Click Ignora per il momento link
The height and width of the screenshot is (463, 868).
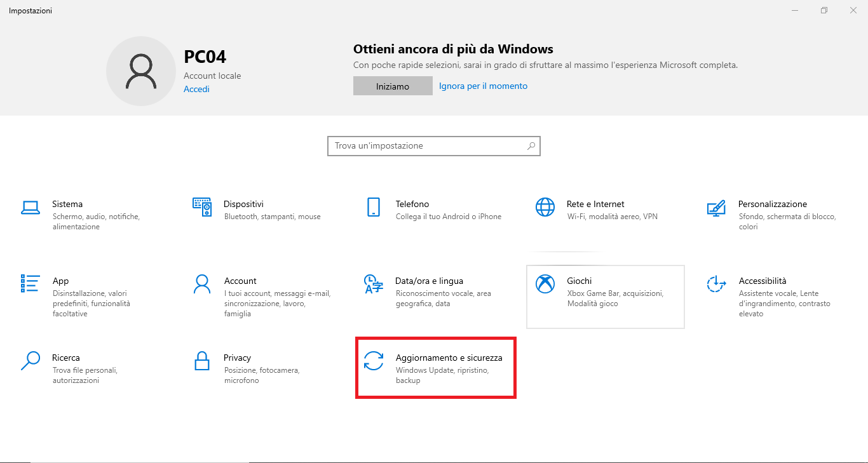[483, 86]
